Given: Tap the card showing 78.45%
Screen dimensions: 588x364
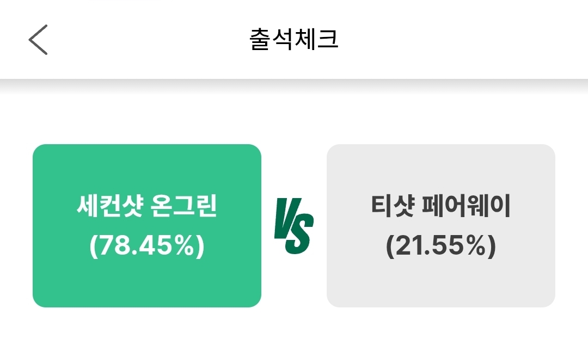Looking at the screenshot, I should 147,225.
